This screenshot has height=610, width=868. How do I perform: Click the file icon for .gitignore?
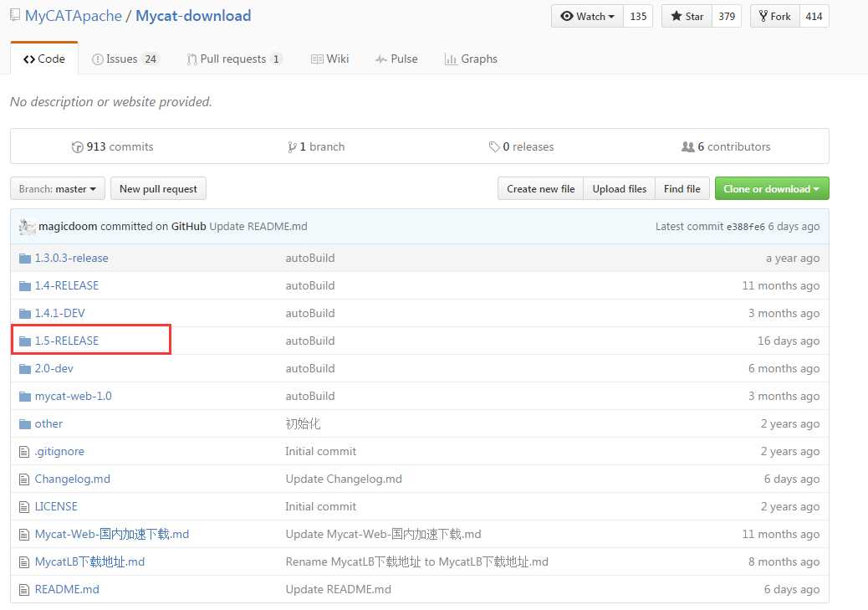24,452
